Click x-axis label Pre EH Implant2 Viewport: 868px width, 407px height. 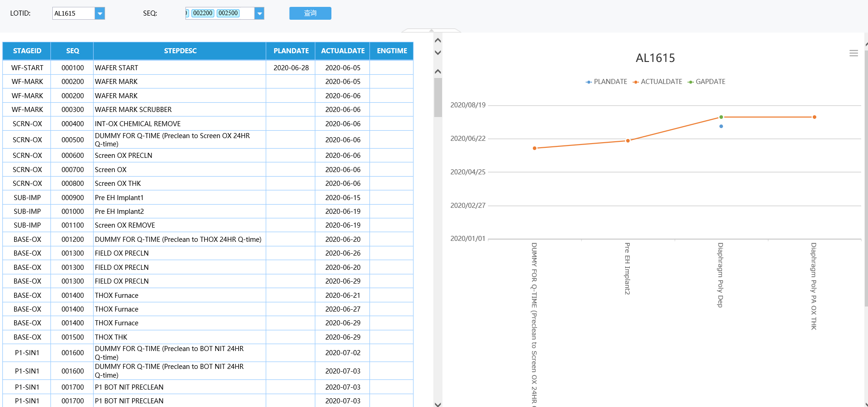click(x=627, y=268)
